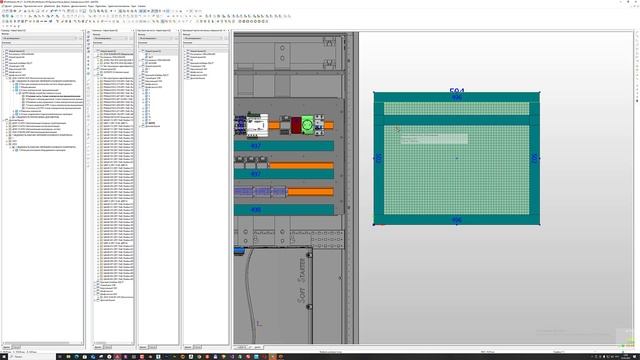Click the filter browse button in the fourth navigator
Image resolution: width=640 pixels, height=360 pixels.
tap(225, 38)
